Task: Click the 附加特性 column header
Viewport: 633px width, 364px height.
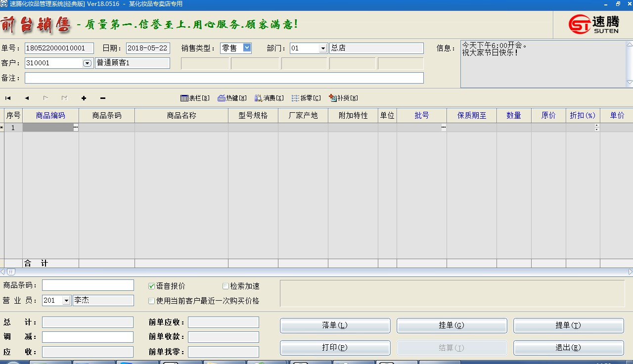Action: (353, 115)
